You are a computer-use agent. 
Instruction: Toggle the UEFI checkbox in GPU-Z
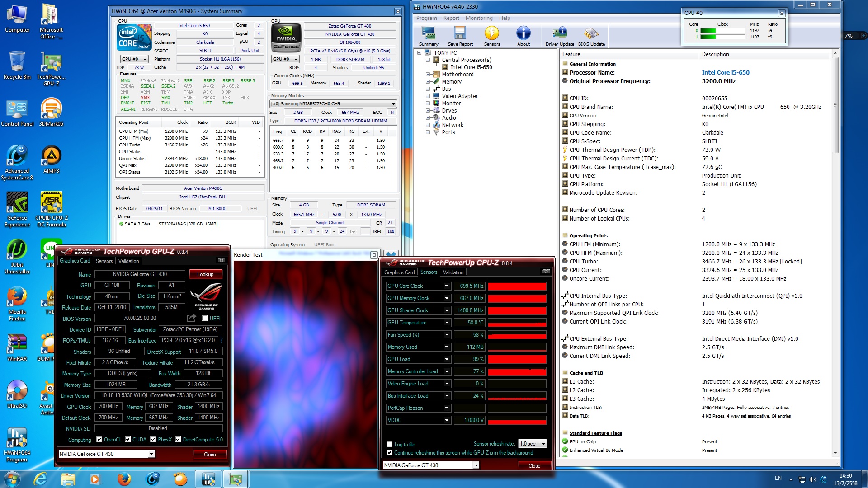(205, 319)
